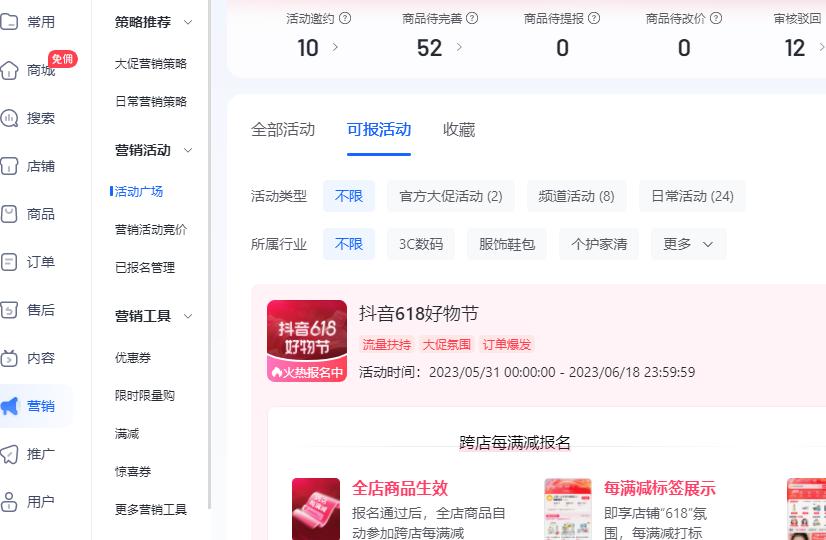This screenshot has width=826, height=540.
Task: Filter industry by 个护家清
Action: point(599,244)
